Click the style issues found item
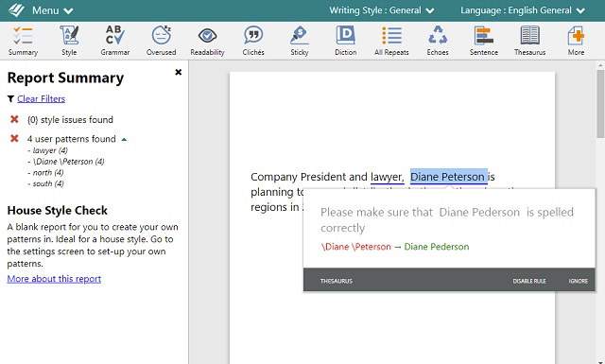This screenshot has width=605, height=364. tap(70, 120)
